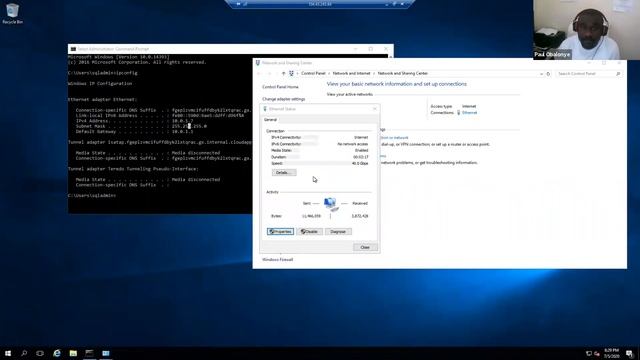Screen dimensions: 640x360
Task: Click 'Default Gateway' line in Command Prompt
Action: [x=134, y=132]
